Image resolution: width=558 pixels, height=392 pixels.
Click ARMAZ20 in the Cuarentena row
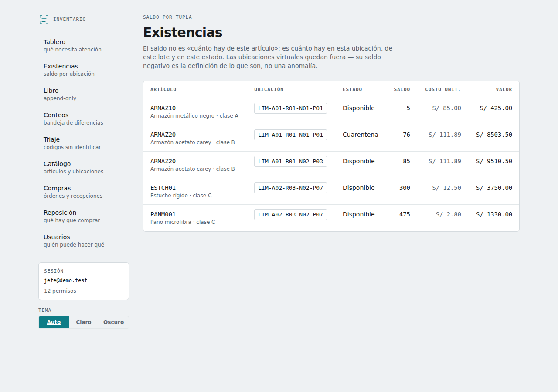[x=163, y=135]
